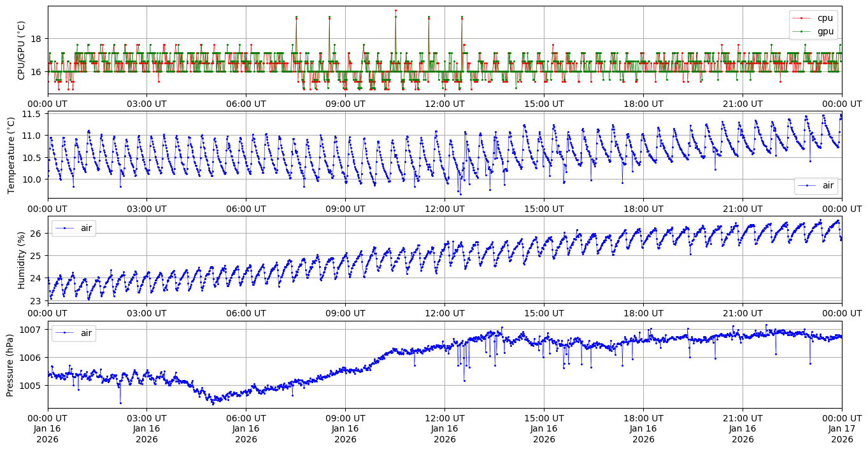The image size is (868, 450).
Task: Click 18:00 UT tick under the Humidity plot
Action: coord(643,313)
